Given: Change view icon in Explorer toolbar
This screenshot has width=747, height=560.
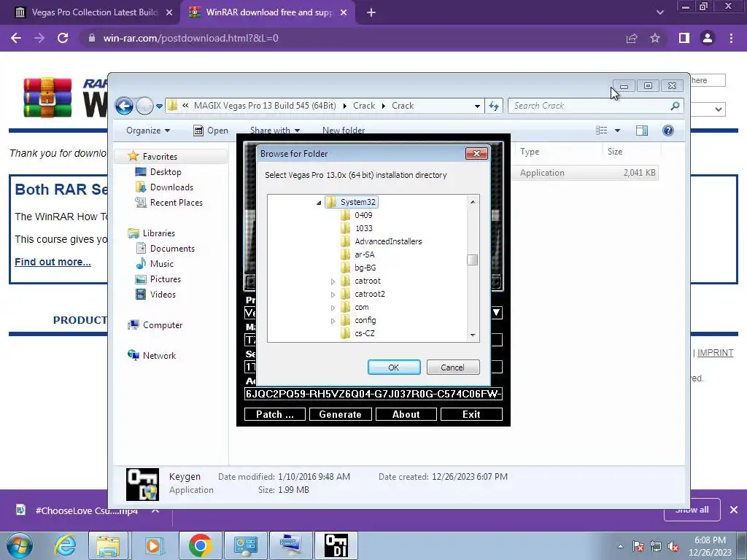Looking at the screenshot, I should 602,131.
